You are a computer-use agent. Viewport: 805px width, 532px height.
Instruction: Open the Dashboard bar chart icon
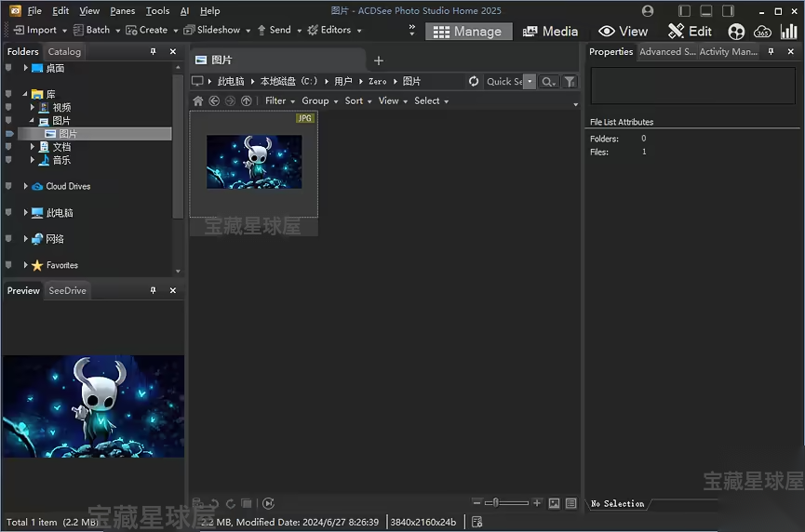[x=788, y=32]
